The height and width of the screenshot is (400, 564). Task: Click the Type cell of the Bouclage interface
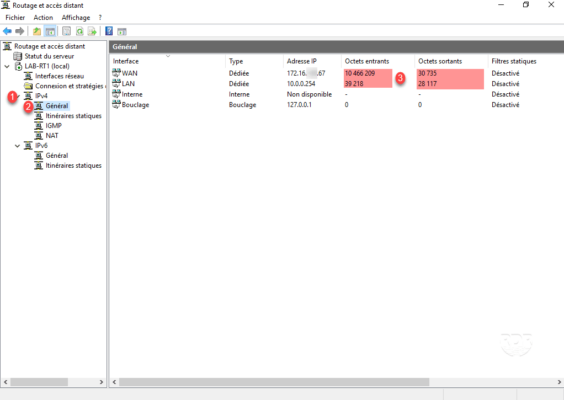pyautogui.click(x=242, y=105)
